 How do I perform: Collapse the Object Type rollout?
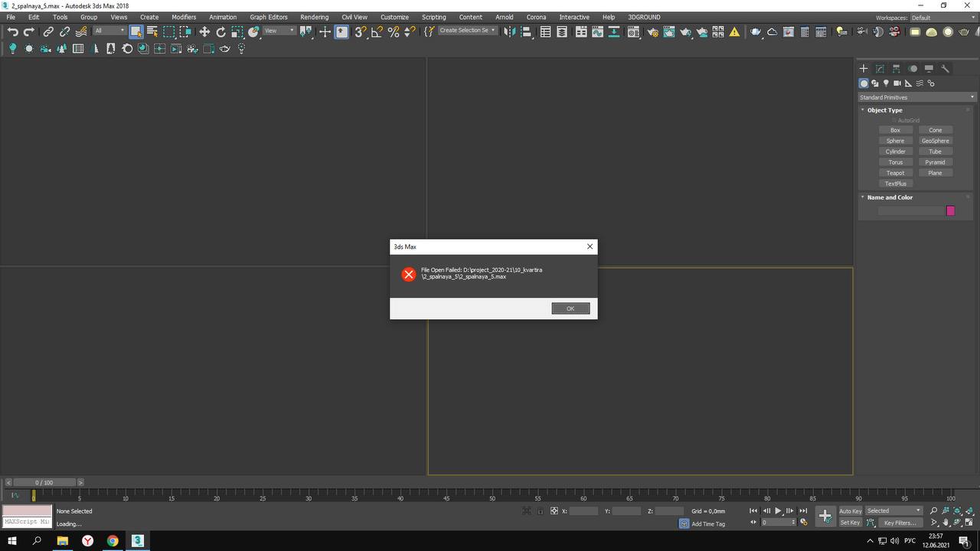884,110
